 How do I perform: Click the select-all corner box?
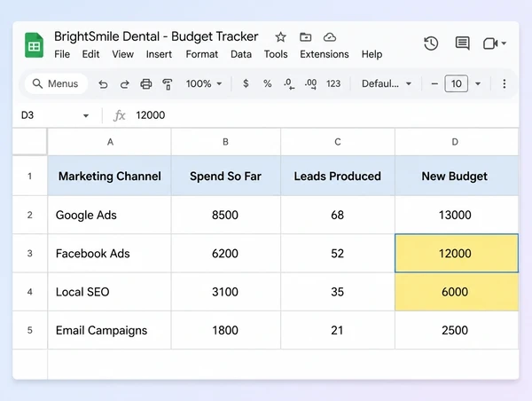[30, 142]
